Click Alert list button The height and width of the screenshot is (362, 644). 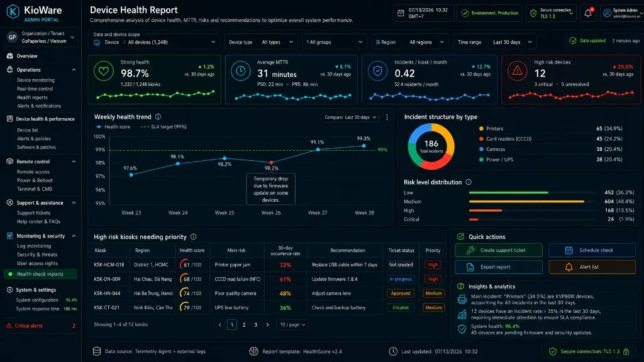coord(592,267)
